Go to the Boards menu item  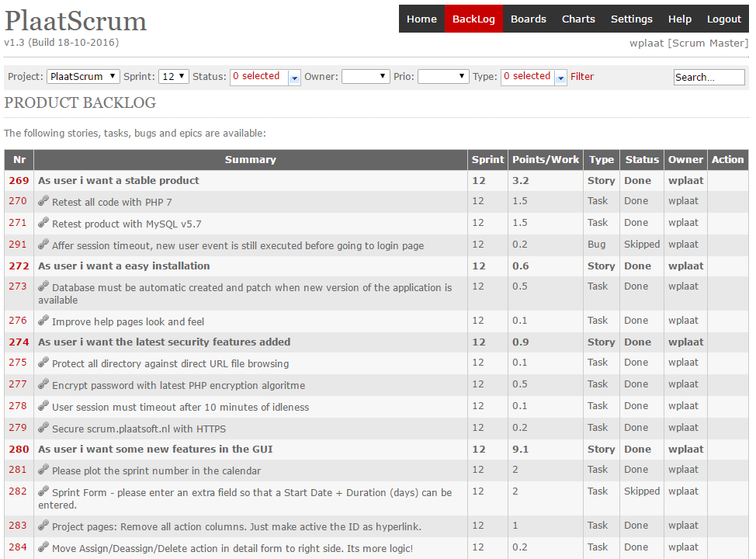tap(529, 19)
